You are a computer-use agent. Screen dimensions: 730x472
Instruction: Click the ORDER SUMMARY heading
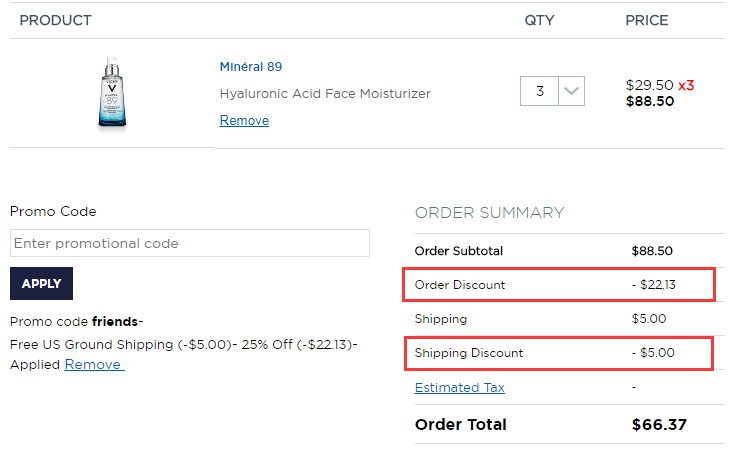489,212
